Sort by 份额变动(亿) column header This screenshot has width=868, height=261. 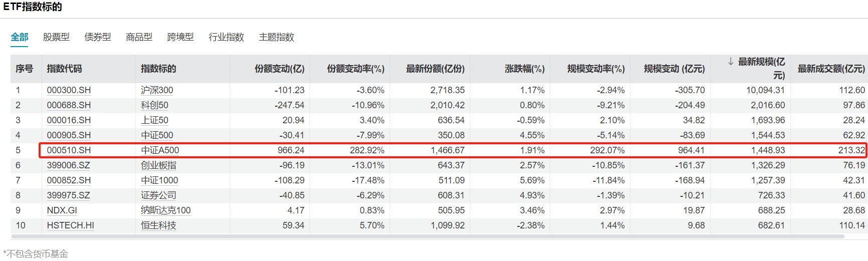pos(279,69)
